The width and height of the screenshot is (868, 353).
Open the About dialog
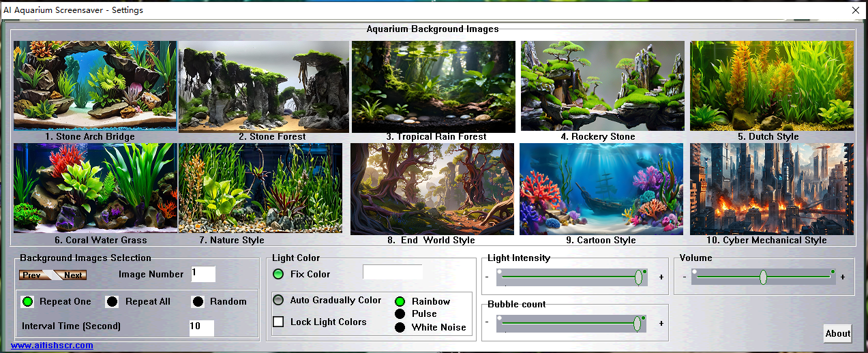pyautogui.click(x=838, y=333)
